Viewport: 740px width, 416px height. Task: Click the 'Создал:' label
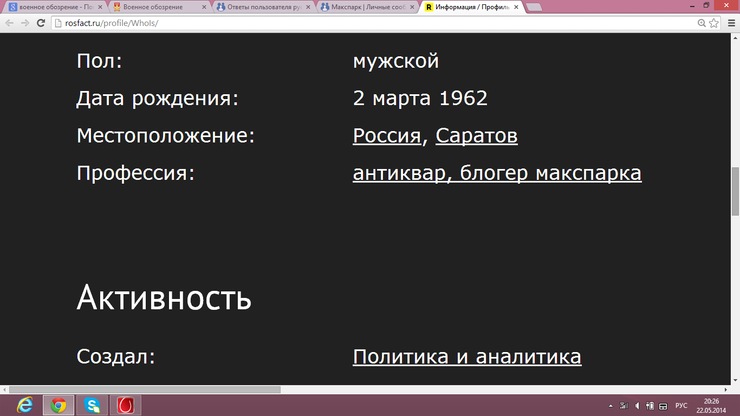pyautogui.click(x=116, y=357)
